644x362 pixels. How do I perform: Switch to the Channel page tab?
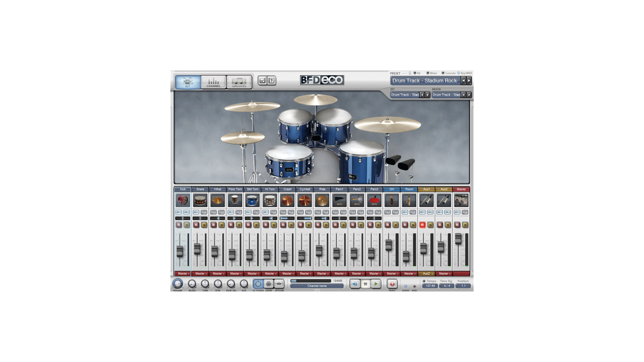(x=213, y=82)
